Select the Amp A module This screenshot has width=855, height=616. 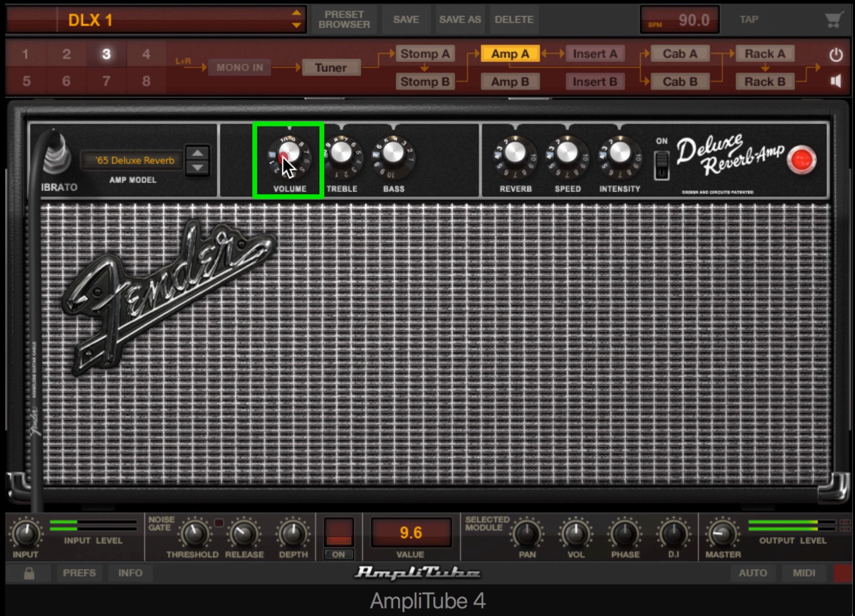click(x=510, y=54)
